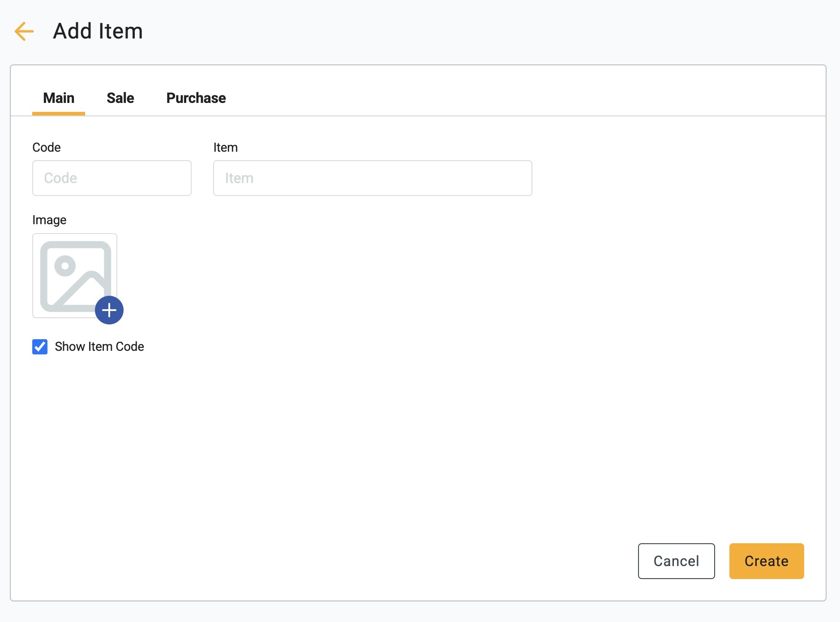Click the Item field label
The height and width of the screenshot is (622, 840).
(226, 148)
